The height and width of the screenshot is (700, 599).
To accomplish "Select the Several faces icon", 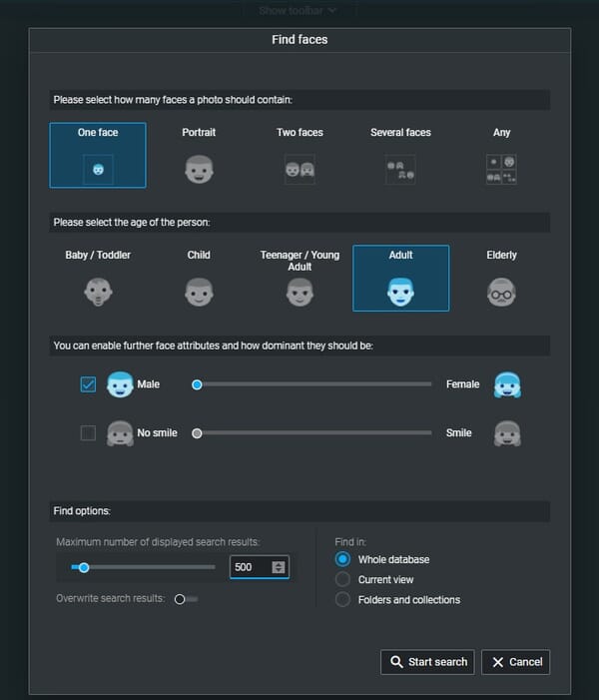I will (400, 169).
